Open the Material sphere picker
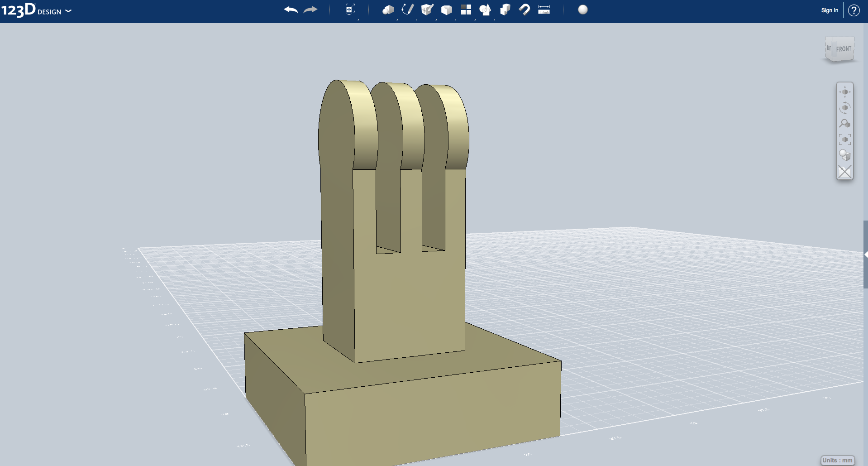 click(x=583, y=10)
